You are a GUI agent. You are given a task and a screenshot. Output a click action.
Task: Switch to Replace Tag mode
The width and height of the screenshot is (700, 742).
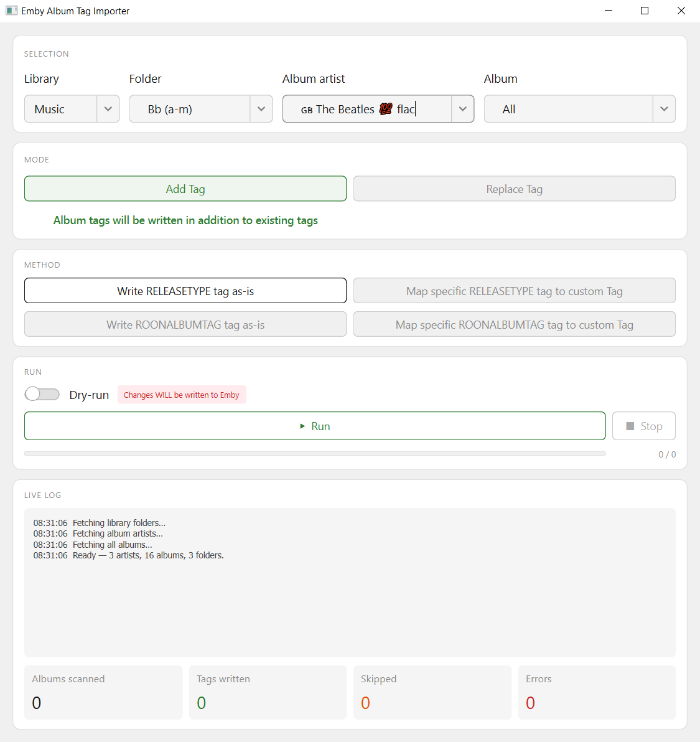pos(514,189)
